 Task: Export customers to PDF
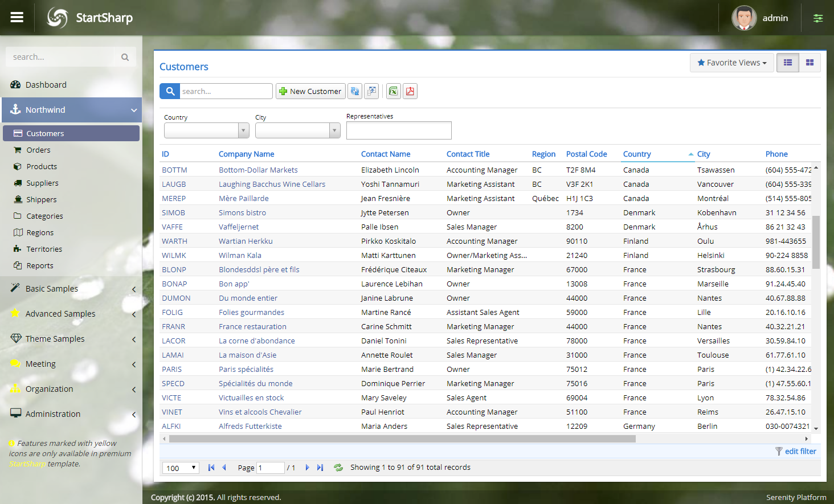pos(410,91)
